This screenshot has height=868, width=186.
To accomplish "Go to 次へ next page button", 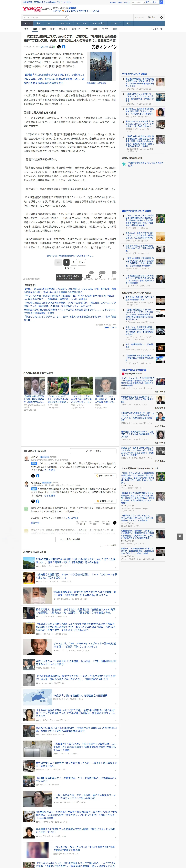I will pyautogui.click(x=81, y=262).
